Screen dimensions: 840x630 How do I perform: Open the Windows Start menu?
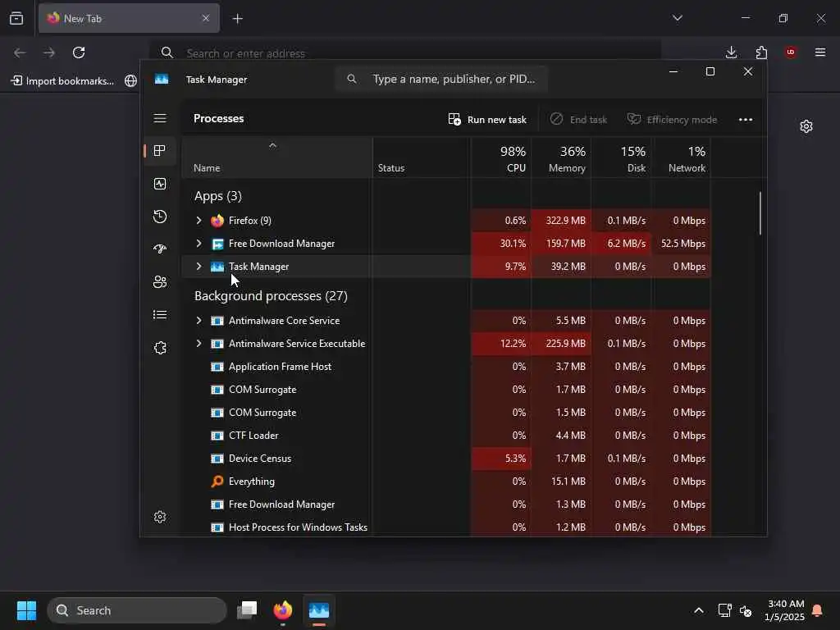pyautogui.click(x=27, y=610)
